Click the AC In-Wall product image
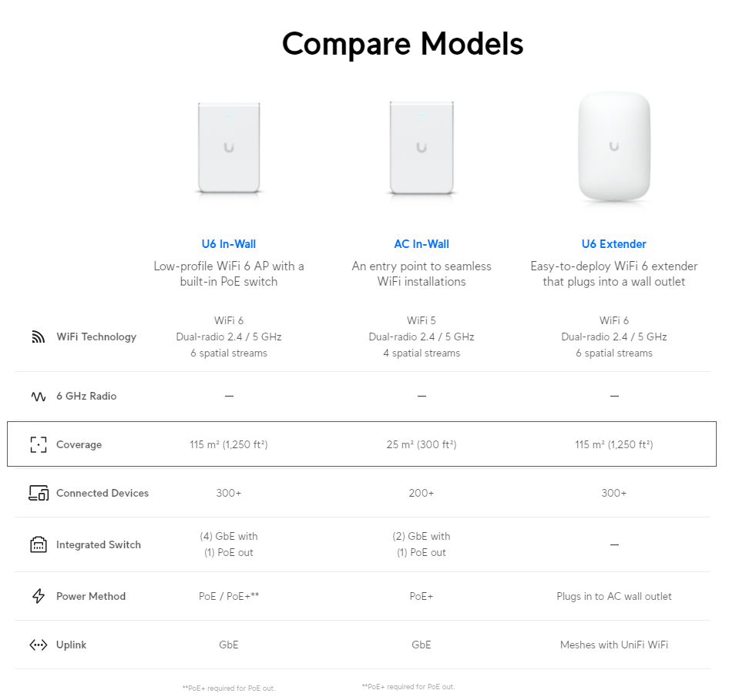 click(422, 148)
